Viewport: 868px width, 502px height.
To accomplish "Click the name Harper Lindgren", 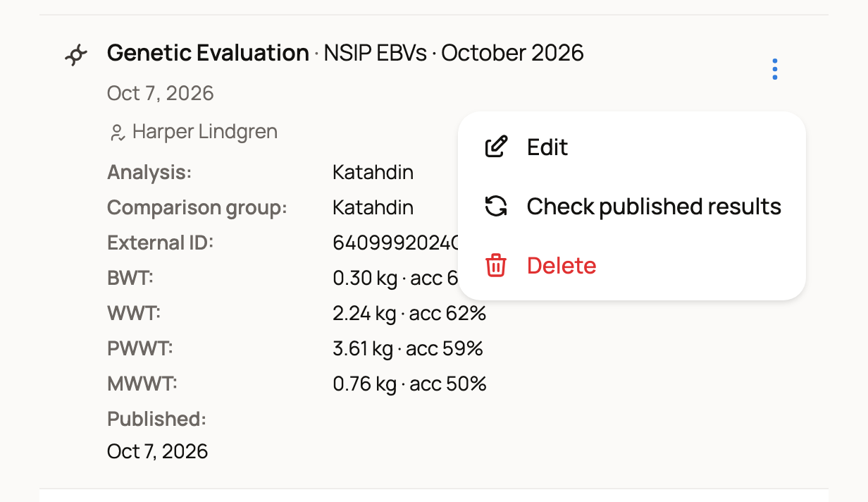I will pos(205,131).
